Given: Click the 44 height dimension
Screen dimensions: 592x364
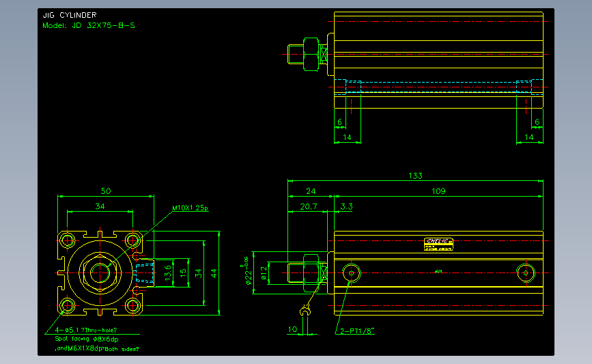Looking at the screenshot, I should (x=214, y=273).
